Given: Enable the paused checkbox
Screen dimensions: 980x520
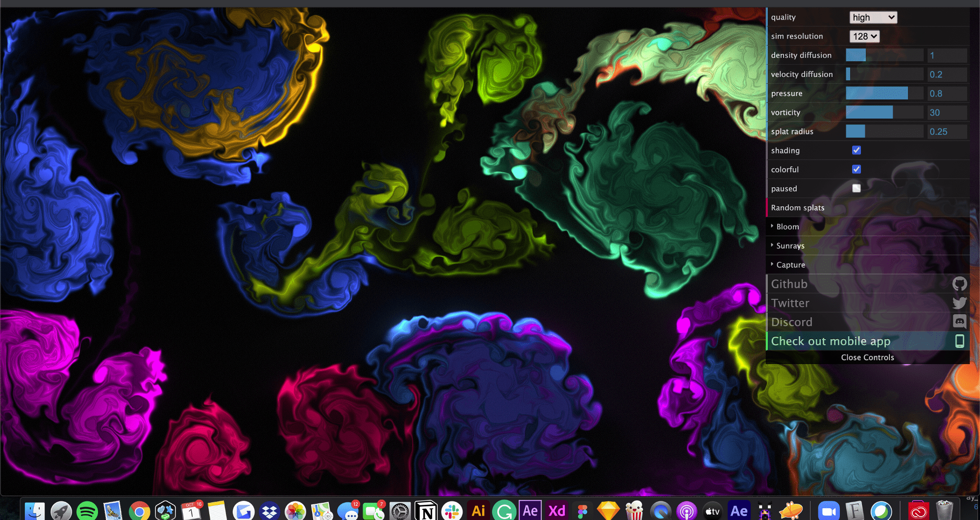Looking at the screenshot, I should (x=857, y=188).
